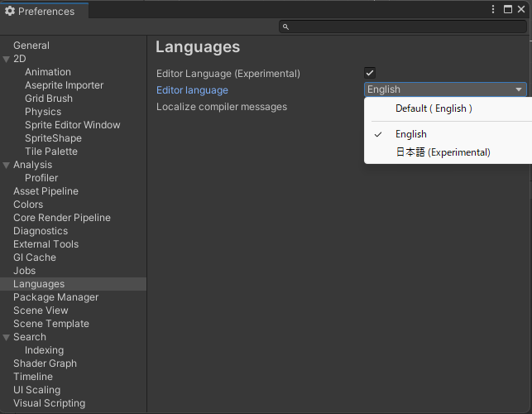Click the Languages heading
This screenshot has height=414, width=532.
pyautogui.click(x=198, y=47)
